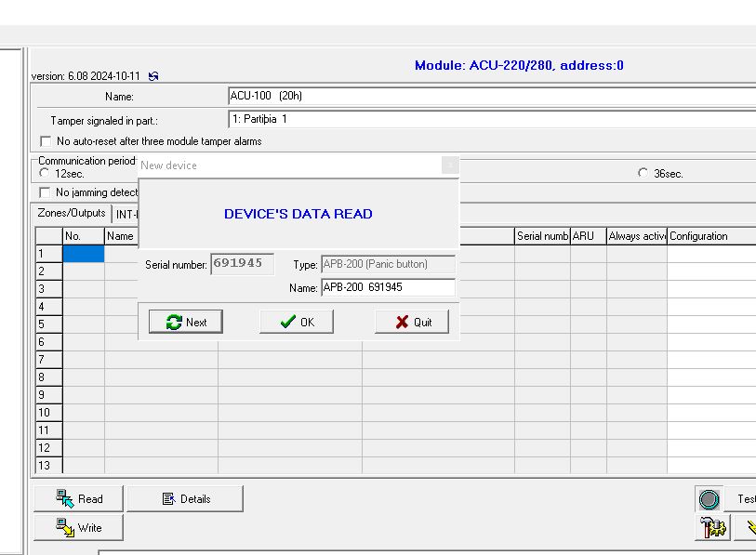Click the Configuration column header
The image size is (756, 555).
point(710,236)
